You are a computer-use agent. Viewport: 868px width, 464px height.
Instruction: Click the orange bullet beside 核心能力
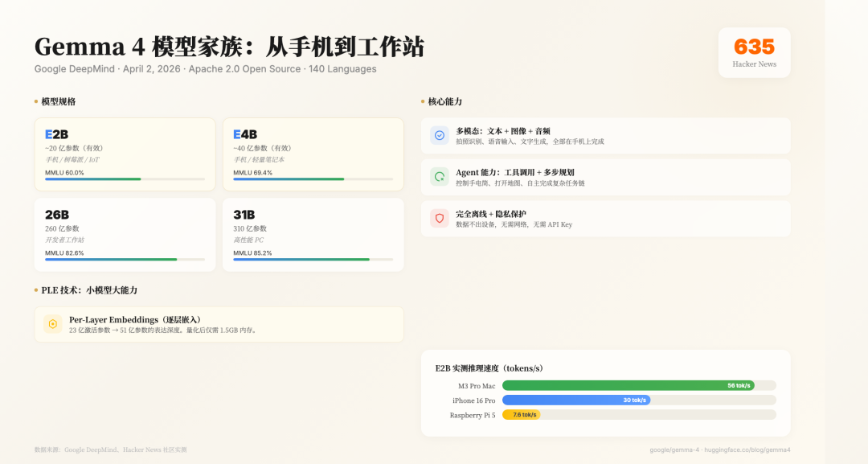pyautogui.click(x=421, y=101)
